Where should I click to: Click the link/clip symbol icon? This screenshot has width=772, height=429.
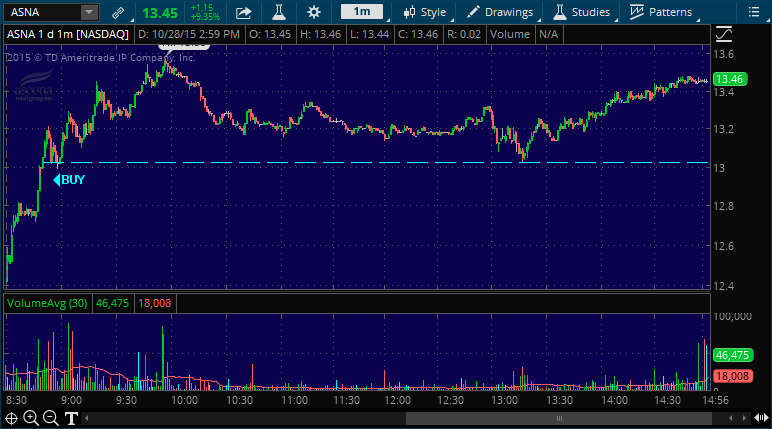click(118, 12)
